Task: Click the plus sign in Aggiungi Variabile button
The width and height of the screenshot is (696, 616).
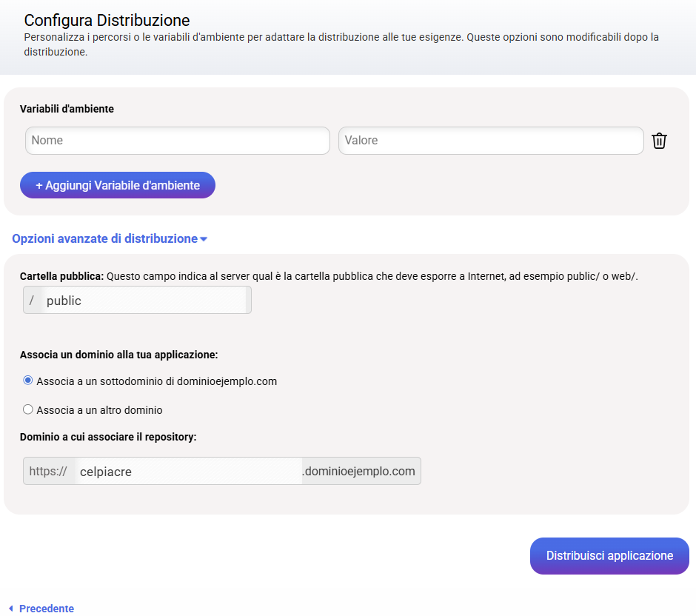Action: (x=39, y=185)
